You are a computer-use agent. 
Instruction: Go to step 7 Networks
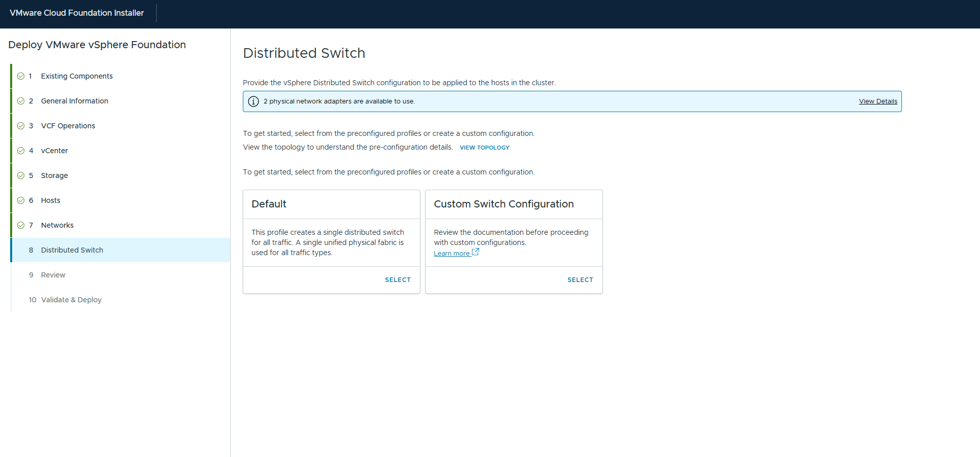pos(57,225)
